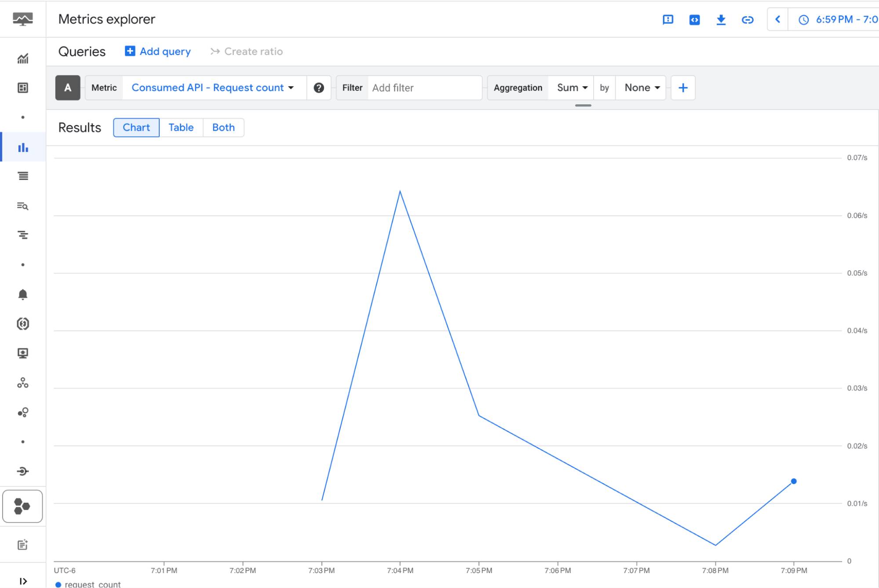This screenshot has width=879, height=588.
Task: Open the Dashboards panel icon in sidebar
Action: click(x=23, y=88)
